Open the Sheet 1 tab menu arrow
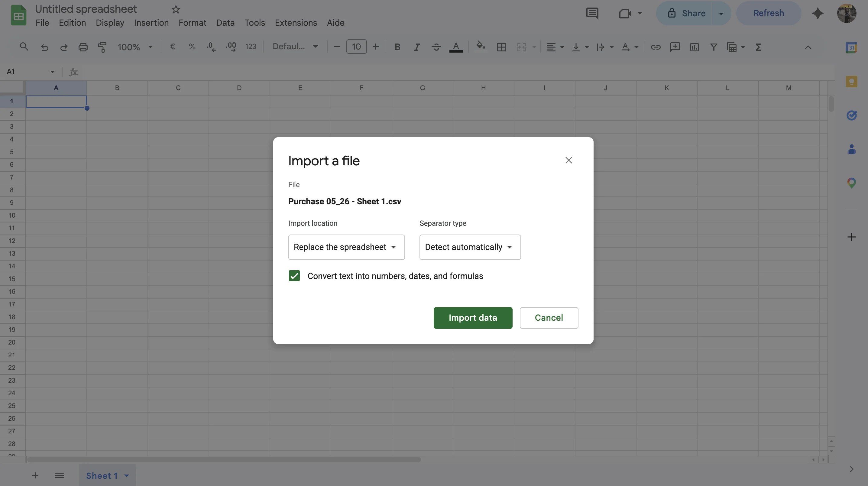The height and width of the screenshot is (486, 868). pos(127,475)
